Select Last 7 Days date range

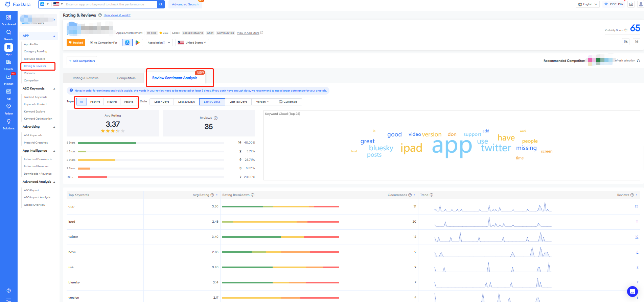point(162,102)
